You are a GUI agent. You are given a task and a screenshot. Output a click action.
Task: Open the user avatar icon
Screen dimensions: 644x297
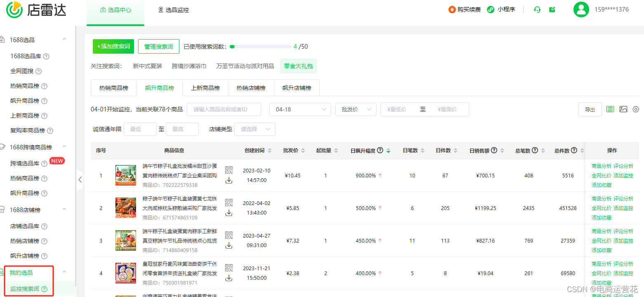[581, 9]
